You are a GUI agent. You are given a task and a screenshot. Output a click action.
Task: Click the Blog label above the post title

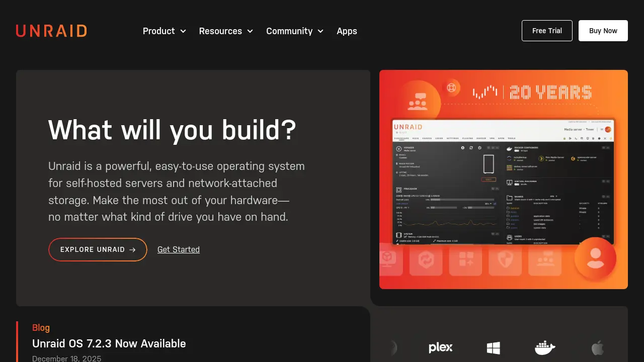click(x=41, y=328)
